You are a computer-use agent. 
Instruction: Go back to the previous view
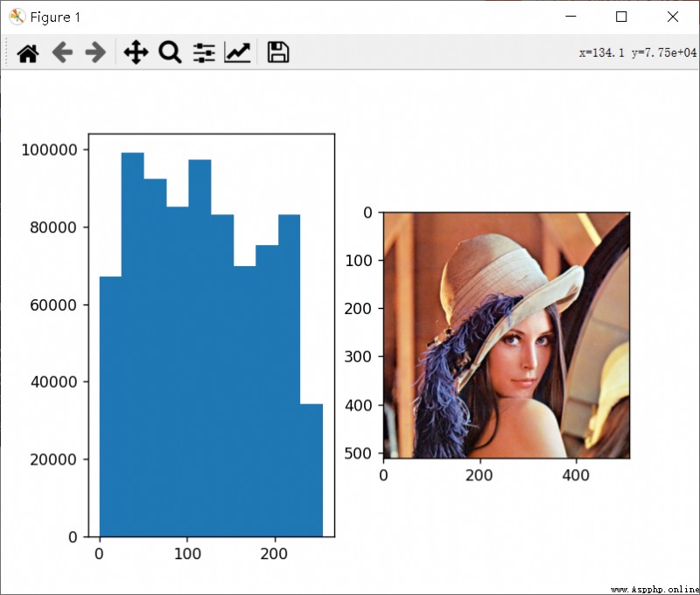click(x=62, y=52)
